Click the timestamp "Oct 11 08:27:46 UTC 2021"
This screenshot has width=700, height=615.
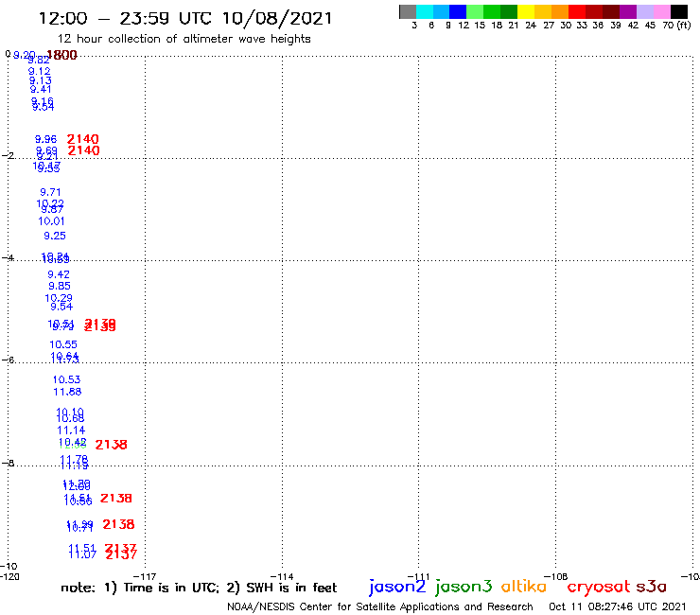[618, 606]
